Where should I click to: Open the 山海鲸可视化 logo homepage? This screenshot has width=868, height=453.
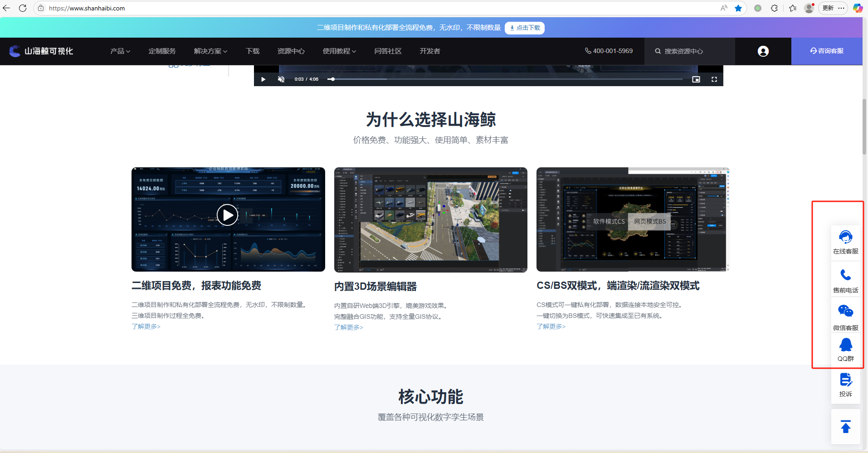click(x=41, y=51)
